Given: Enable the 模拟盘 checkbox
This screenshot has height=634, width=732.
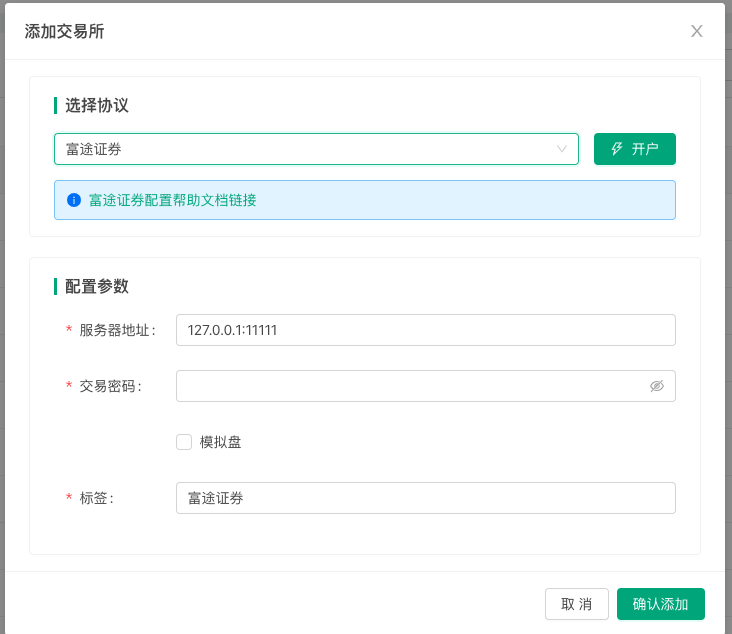Looking at the screenshot, I should [184, 442].
